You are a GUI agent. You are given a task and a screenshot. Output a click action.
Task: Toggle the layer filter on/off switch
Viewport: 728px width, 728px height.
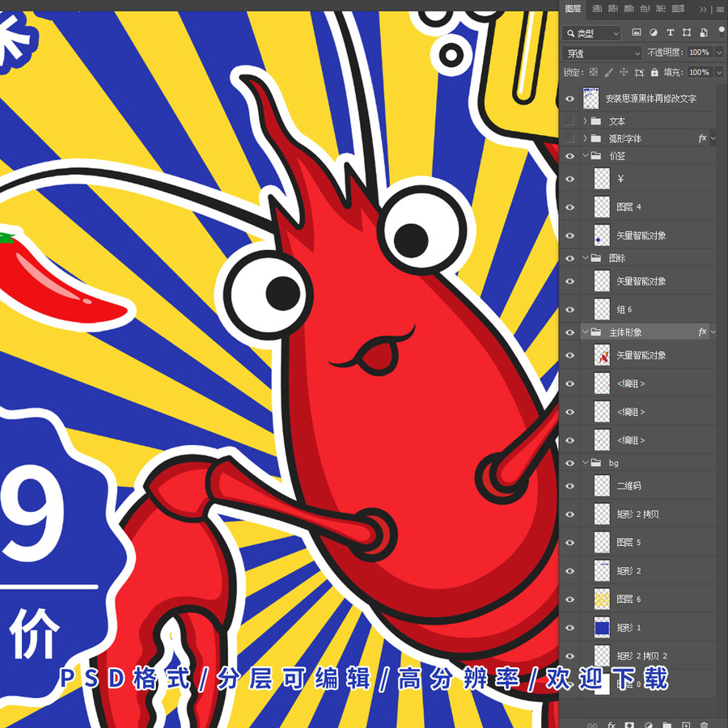722,32
